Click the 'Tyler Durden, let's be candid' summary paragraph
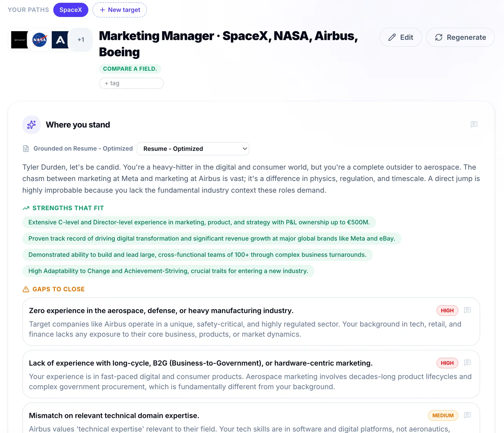Image resolution: width=504 pixels, height=433 pixels. pyautogui.click(x=251, y=179)
